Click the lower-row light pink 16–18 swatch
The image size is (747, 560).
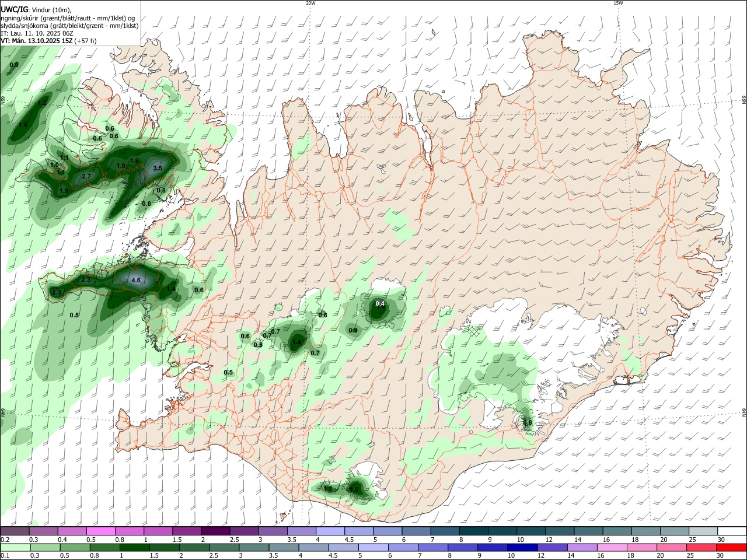[612, 547]
